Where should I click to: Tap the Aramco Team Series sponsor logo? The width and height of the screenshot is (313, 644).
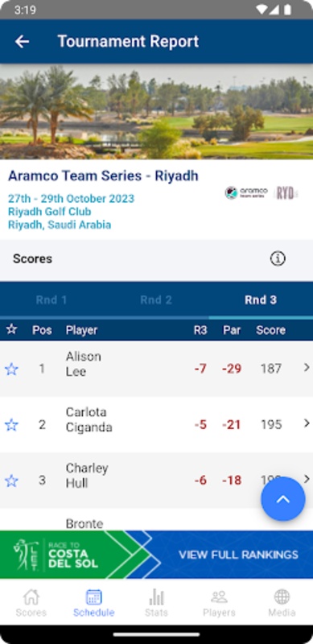pyautogui.click(x=246, y=192)
